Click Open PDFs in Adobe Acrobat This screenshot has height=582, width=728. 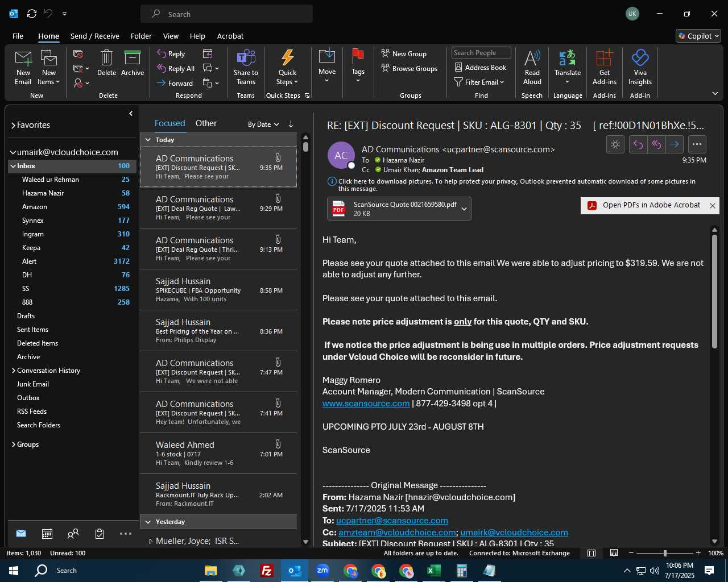click(645, 205)
